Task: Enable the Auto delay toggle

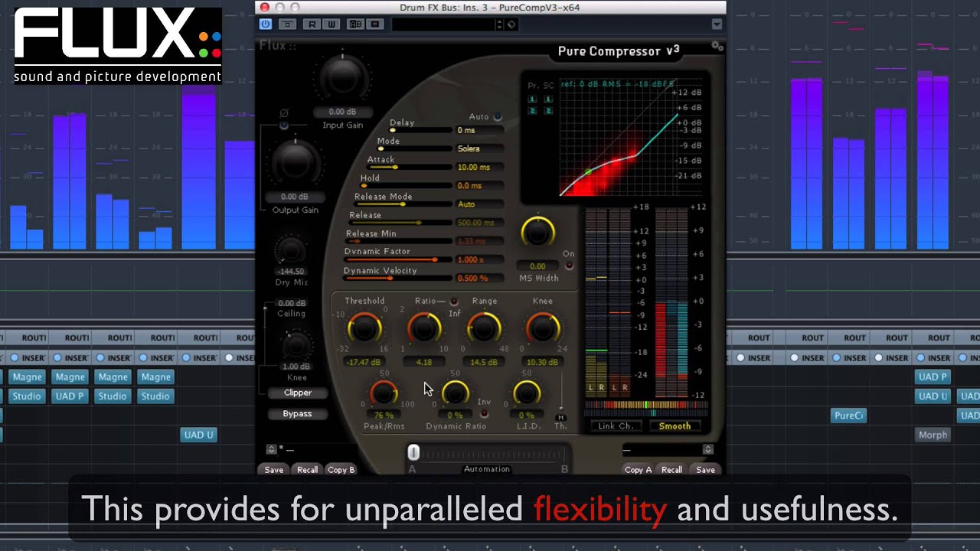Action: coord(498,117)
